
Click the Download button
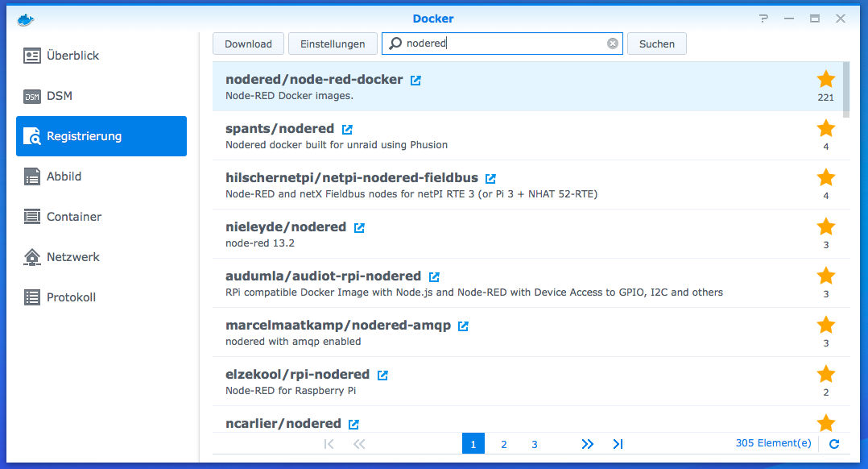[248, 44]
